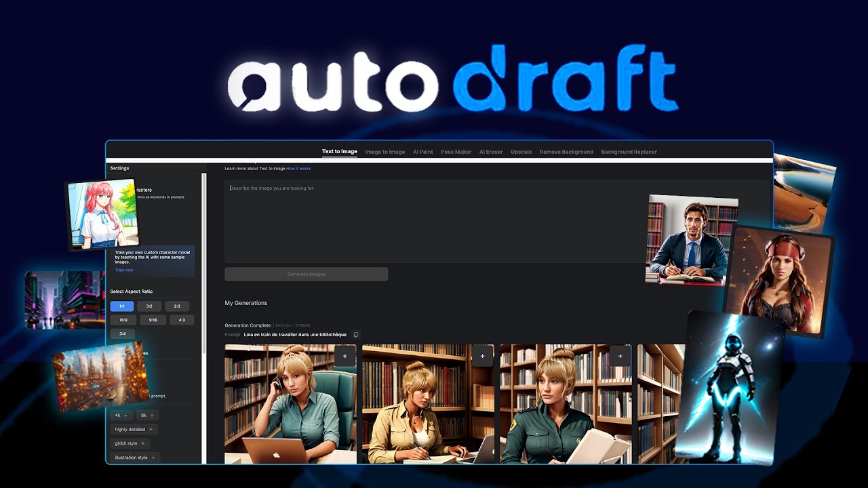Switch to the AI Eraser tab

[x=491, y=152]
